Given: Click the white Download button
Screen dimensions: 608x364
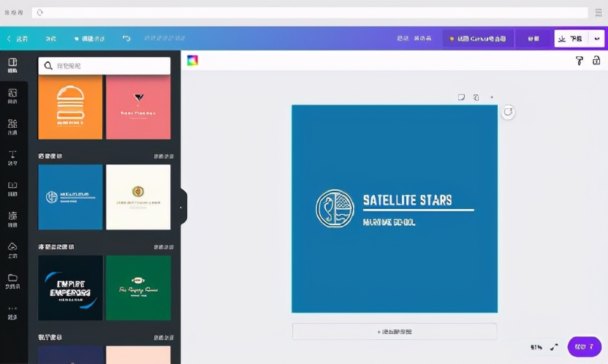Looking at the screenshot, I should point(571,39).
